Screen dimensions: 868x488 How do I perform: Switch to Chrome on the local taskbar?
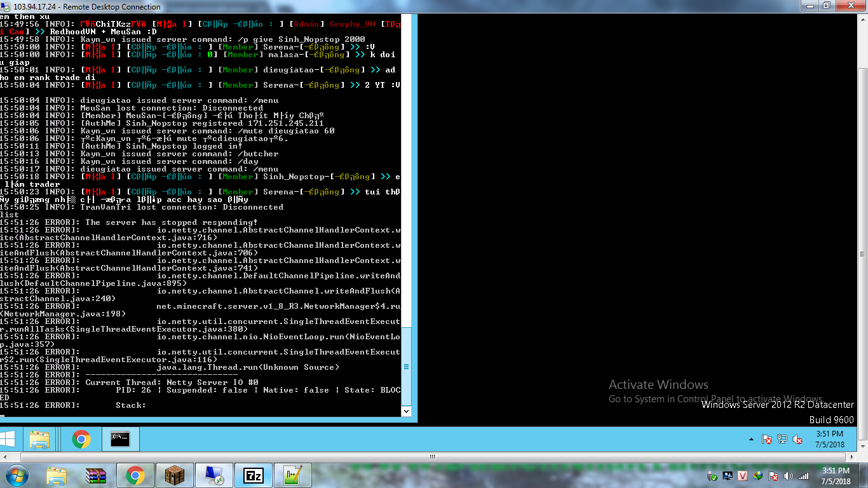click(x=135, y=475)
